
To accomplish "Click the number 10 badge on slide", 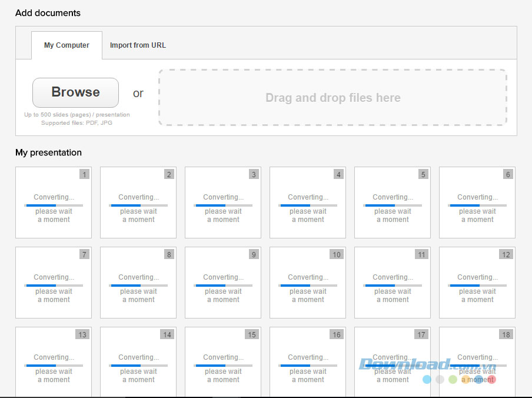I will (x=337, y=254).
